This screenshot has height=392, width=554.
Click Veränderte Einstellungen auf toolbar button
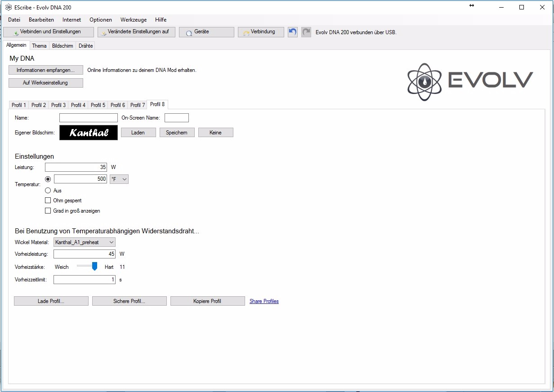point(136,32)
